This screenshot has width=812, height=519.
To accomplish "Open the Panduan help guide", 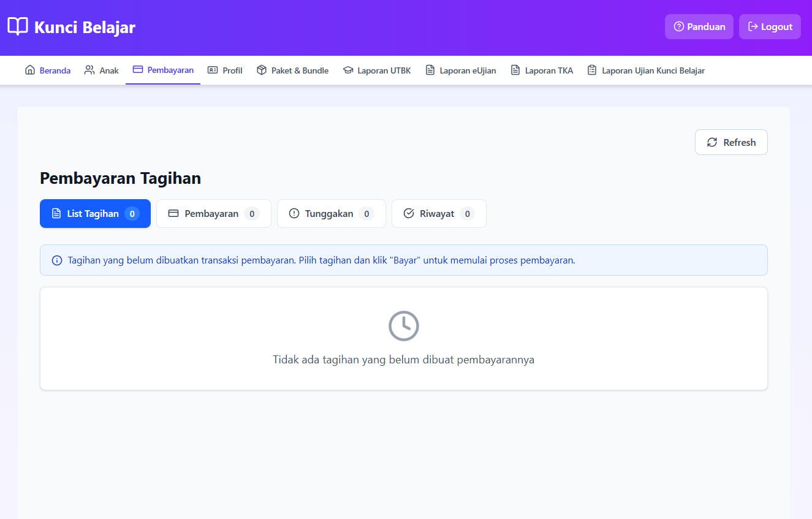I will (x=699, y=27).
